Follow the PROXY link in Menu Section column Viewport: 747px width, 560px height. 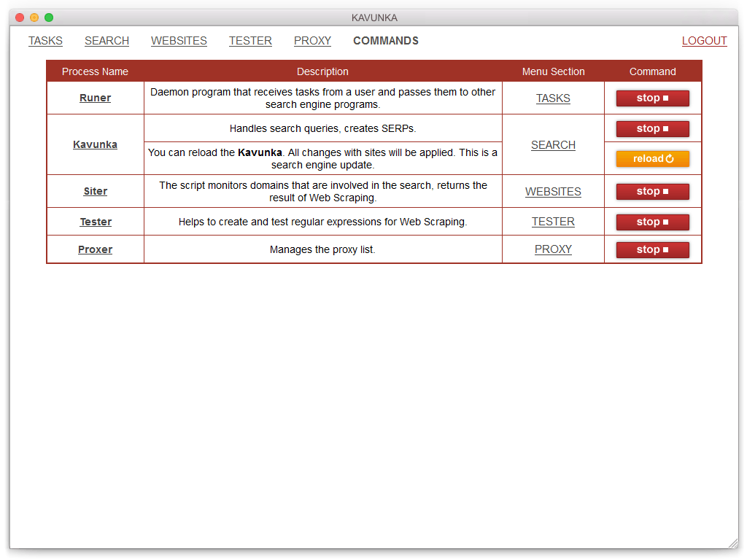tap(553, 249)
